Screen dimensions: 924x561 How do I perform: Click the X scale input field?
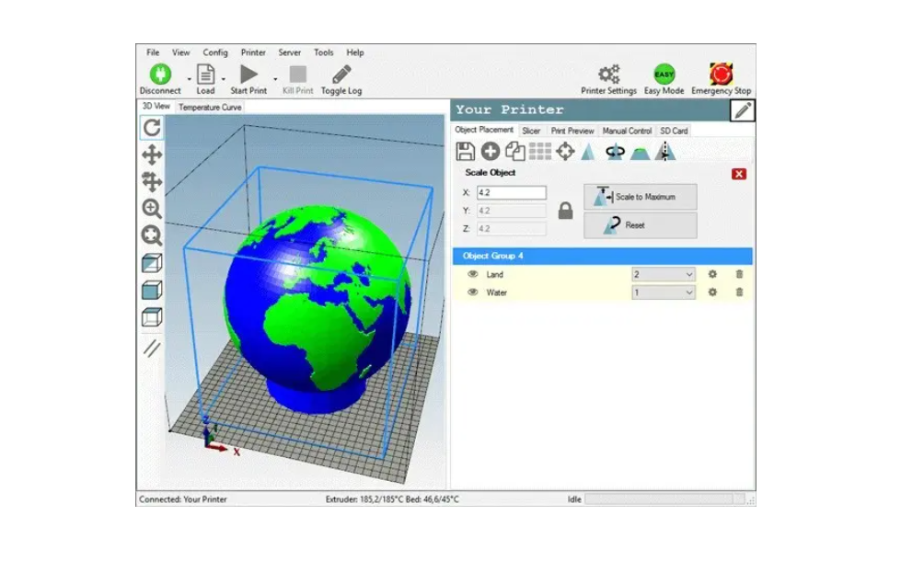tap(512, 192)
